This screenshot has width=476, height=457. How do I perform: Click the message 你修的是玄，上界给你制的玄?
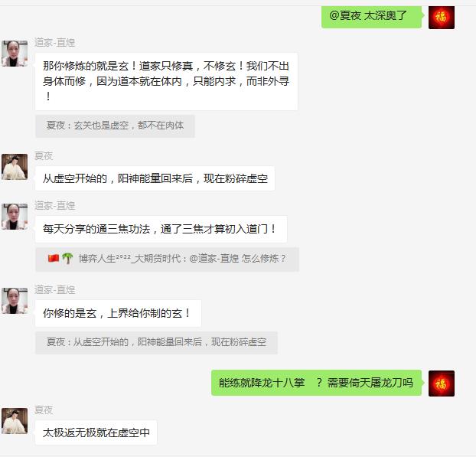118,313
